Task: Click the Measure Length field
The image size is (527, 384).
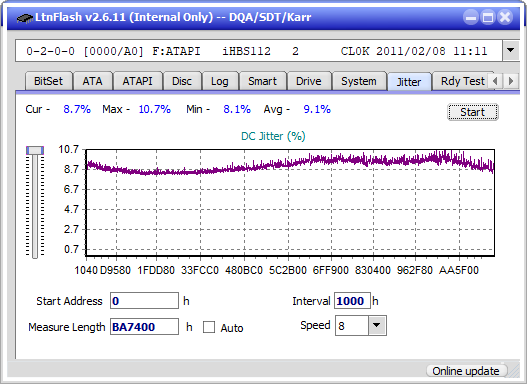Action: click(x=144, y=327)
